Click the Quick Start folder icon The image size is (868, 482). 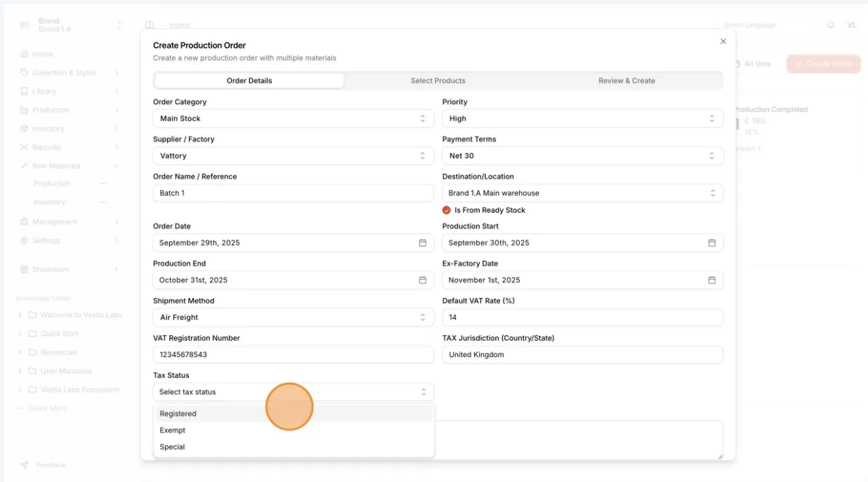tap(32, 334)
